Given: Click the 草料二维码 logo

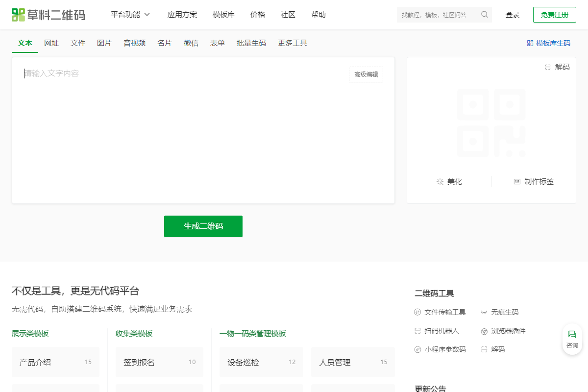Looking at the screenshot, I should 48,15.
